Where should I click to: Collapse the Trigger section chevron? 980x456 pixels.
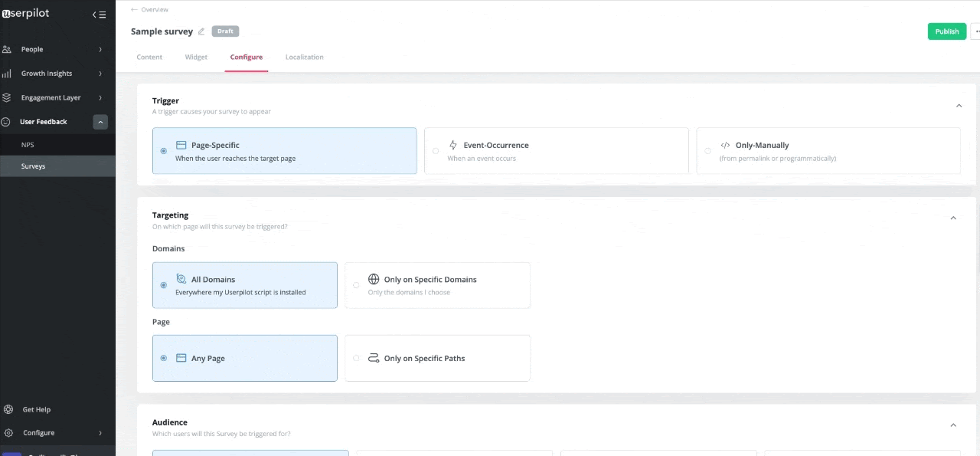coord(959,106)
